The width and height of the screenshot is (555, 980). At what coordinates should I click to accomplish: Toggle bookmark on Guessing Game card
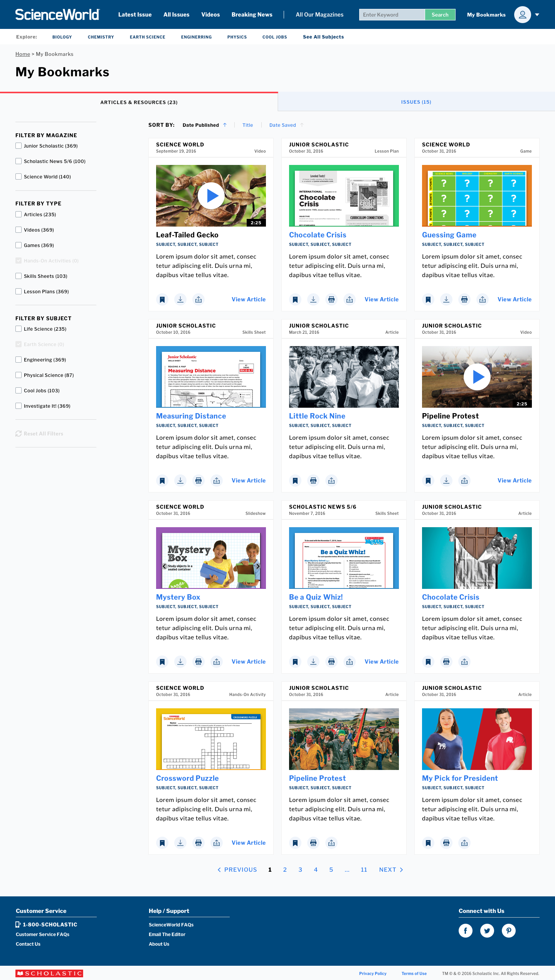(428, 299)
